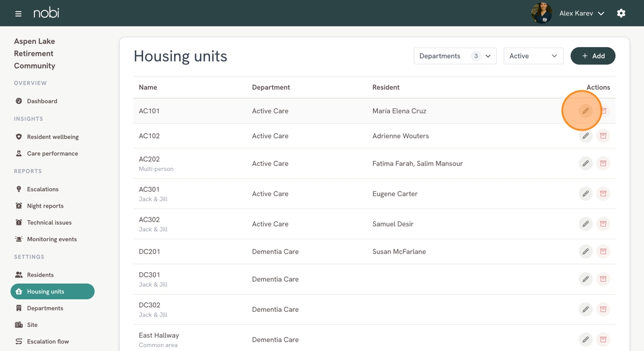Go to Dashboard in sidebar
644x351 pixels.
pos(52,101)
